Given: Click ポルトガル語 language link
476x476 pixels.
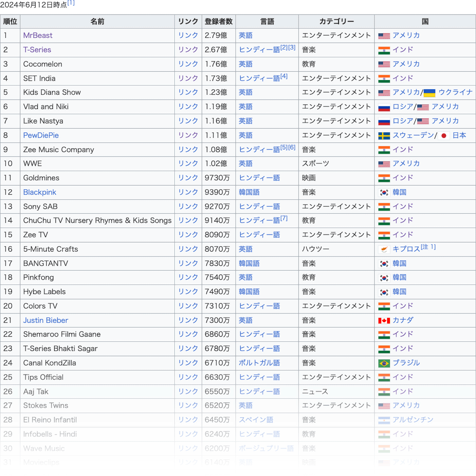Looking at the screenshot, I should coord(259,363).
